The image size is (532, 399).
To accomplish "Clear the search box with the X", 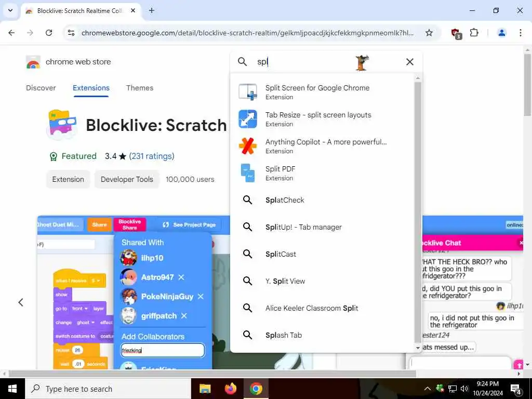I will pyautogui.click(x=409, y=62).
